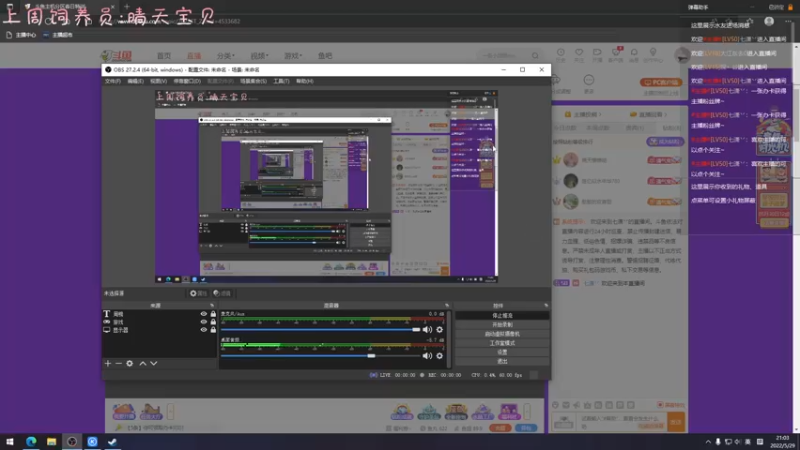800x450 pixels.
Task: Click the 开始录制 start recording button
Action: coord(502,325)
